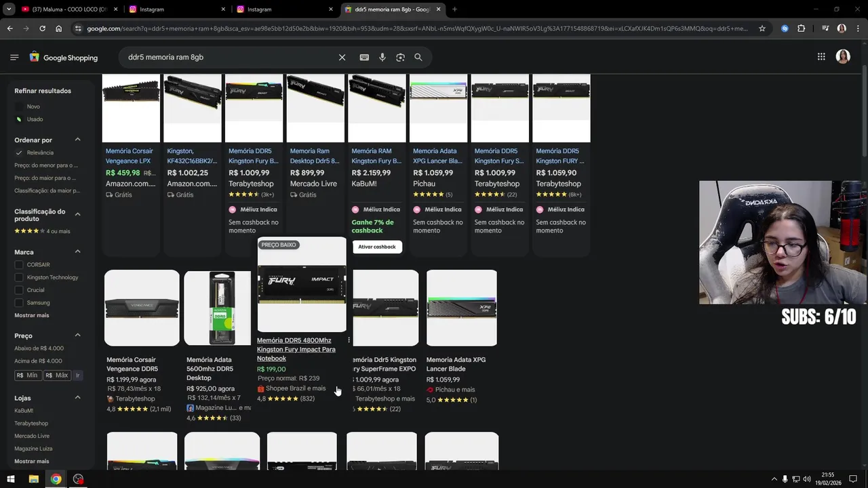Filter by 4 stars ou mais rating
The height and width of the screenshot is (488, 868).
coord(42,231)
